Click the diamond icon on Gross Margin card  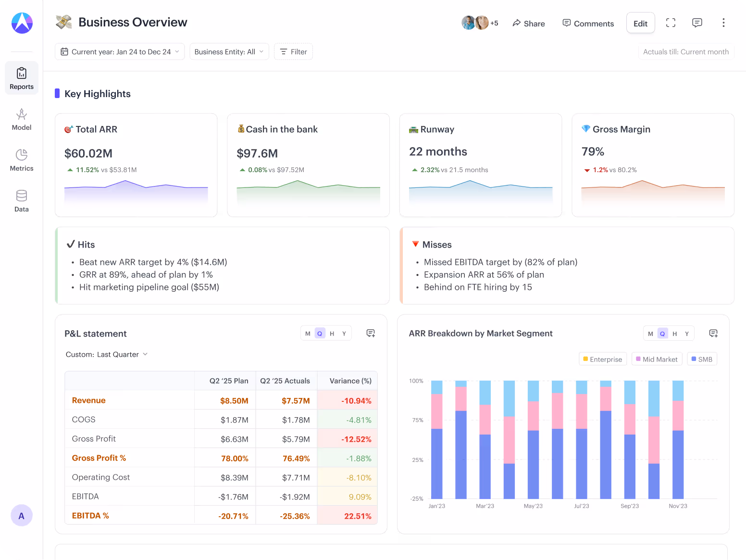(586, 129)
